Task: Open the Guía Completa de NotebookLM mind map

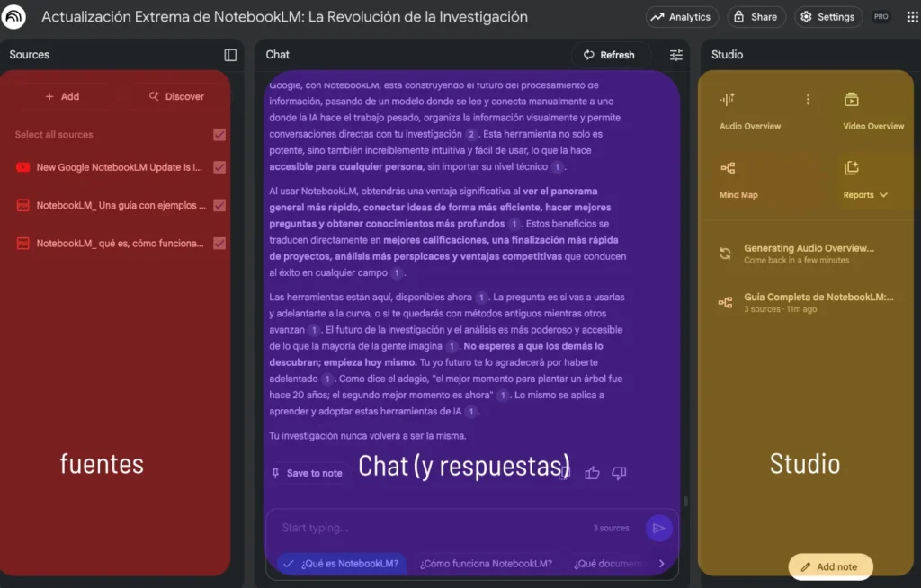Action: tap(808, 302)
